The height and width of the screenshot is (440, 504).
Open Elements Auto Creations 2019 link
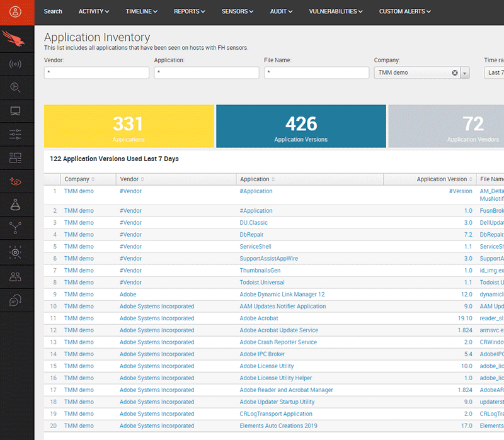(278, 426)
